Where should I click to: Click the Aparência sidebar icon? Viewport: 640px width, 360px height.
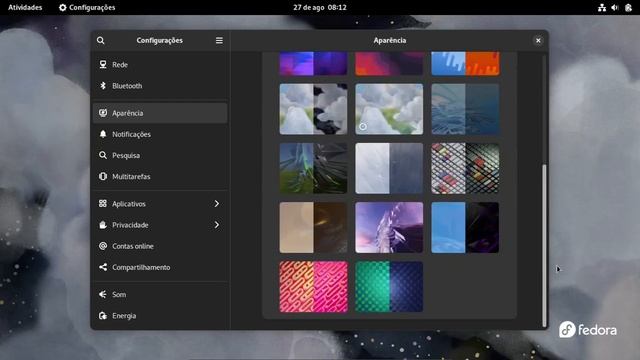point(103,113)
